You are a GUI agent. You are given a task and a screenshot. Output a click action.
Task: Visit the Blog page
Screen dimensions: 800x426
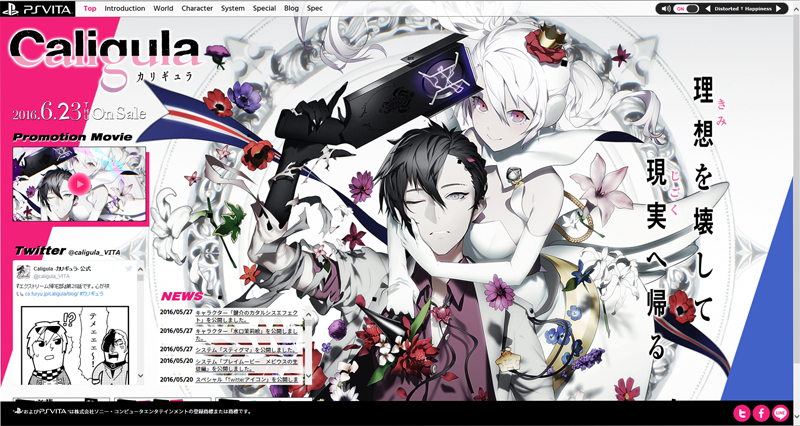pyautogui.click(x=291, y=8)
